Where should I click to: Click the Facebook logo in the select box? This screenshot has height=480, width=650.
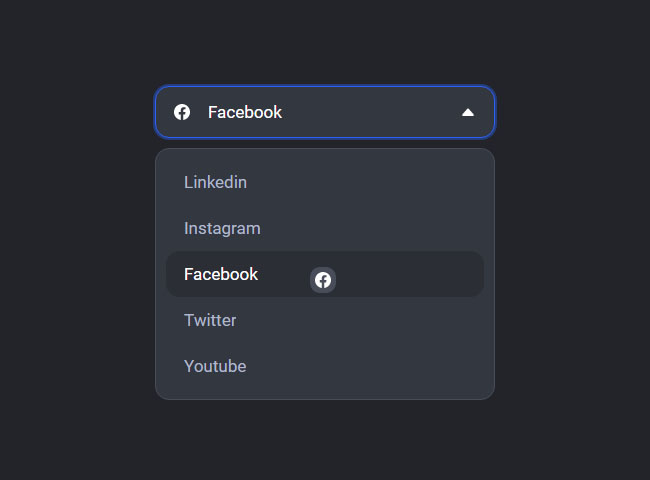pos(182,112)
